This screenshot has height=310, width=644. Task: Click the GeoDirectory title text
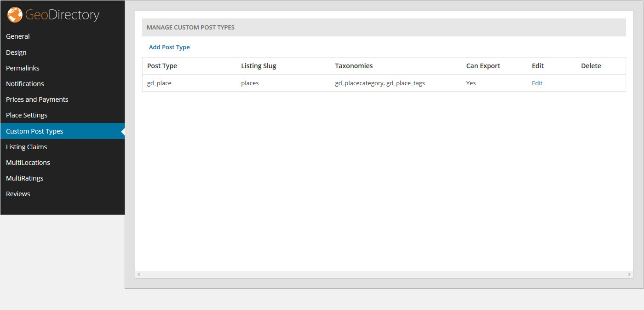(x=62, y=15)
